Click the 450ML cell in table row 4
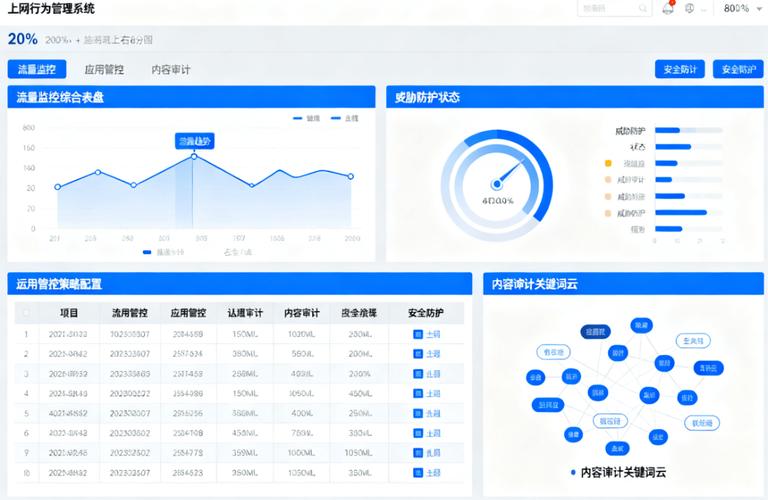The width and height of the screenshot is (768, 500). click(360, 394)
